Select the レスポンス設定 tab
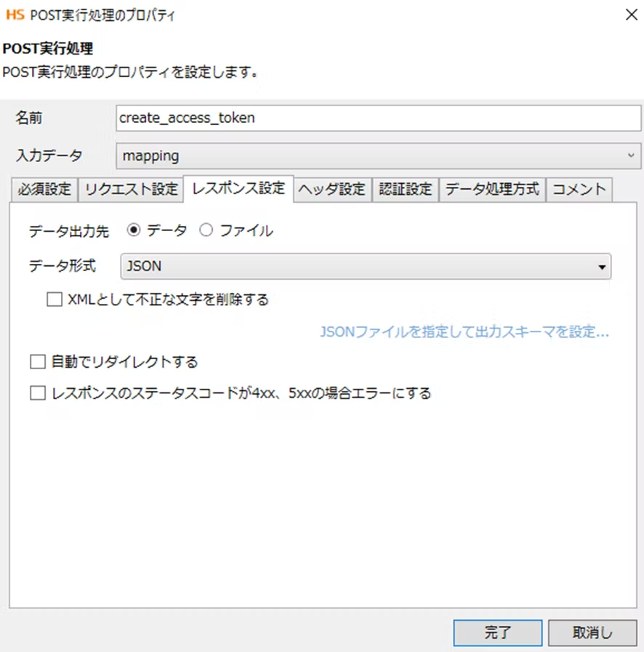This screenshot has width=644, height=652. point(238,188)
